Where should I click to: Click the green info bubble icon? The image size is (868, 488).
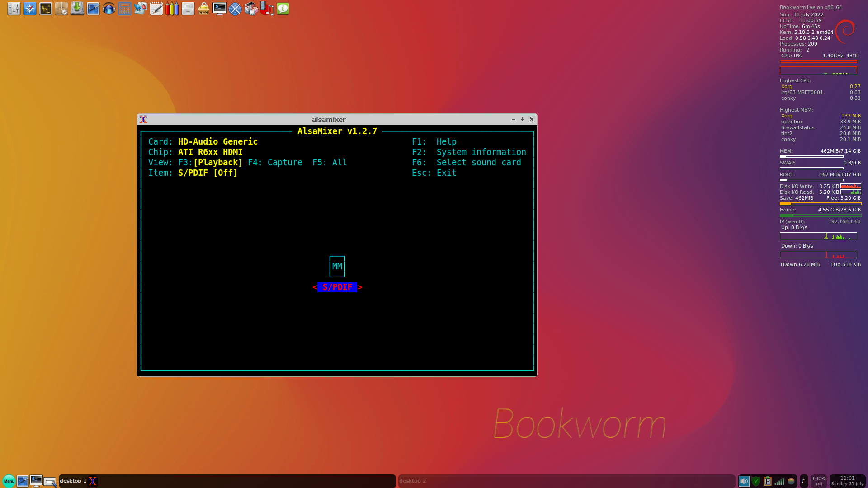pyautogui.click(x=283, y=9)
